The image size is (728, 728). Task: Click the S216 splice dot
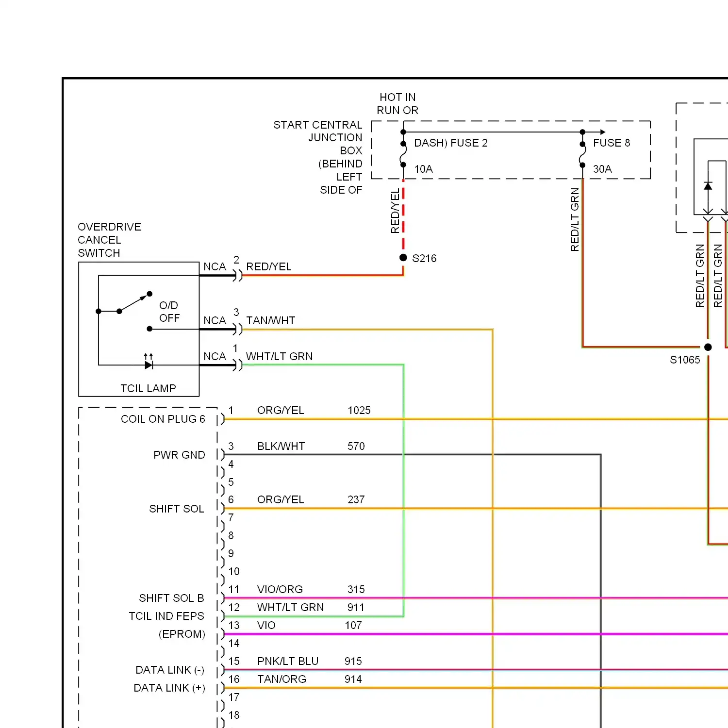[x=403, y=258]
